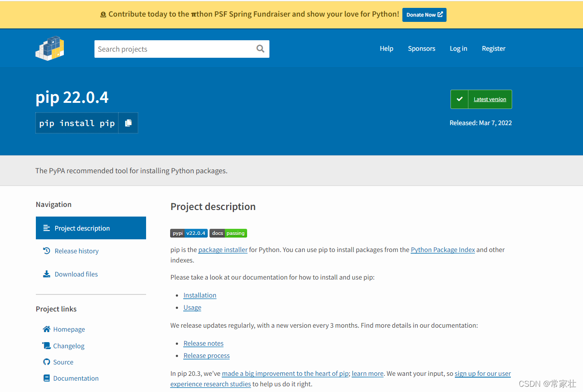Copy the pip install command

128,123
